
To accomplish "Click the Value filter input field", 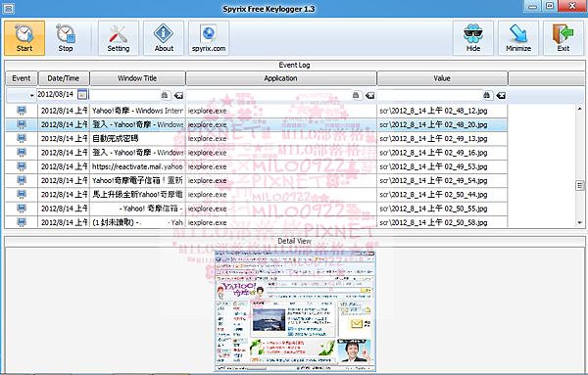I will tap(430, 95).
